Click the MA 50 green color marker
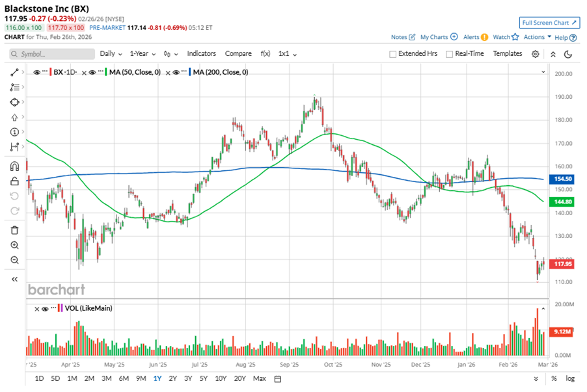The width and height of the screenshot is (587, 392). 106,72
